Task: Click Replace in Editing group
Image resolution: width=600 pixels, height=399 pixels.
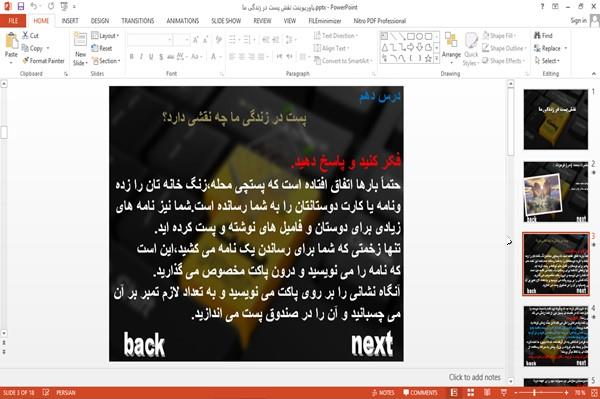Action: (551, 48)
